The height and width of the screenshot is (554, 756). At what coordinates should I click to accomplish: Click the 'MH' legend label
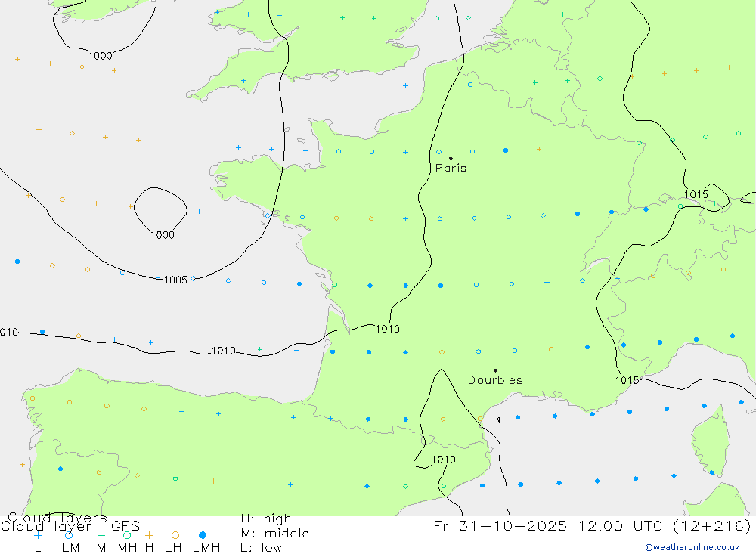click(x=127, y=548)
